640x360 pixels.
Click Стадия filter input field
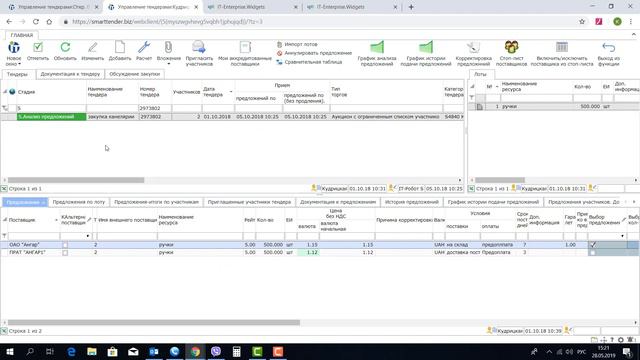[x=51, y=108]
